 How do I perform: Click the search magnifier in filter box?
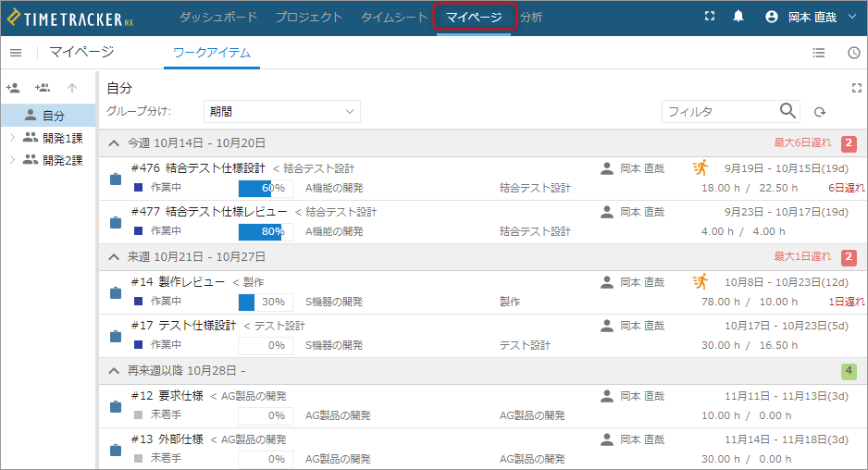click(787, 111)
